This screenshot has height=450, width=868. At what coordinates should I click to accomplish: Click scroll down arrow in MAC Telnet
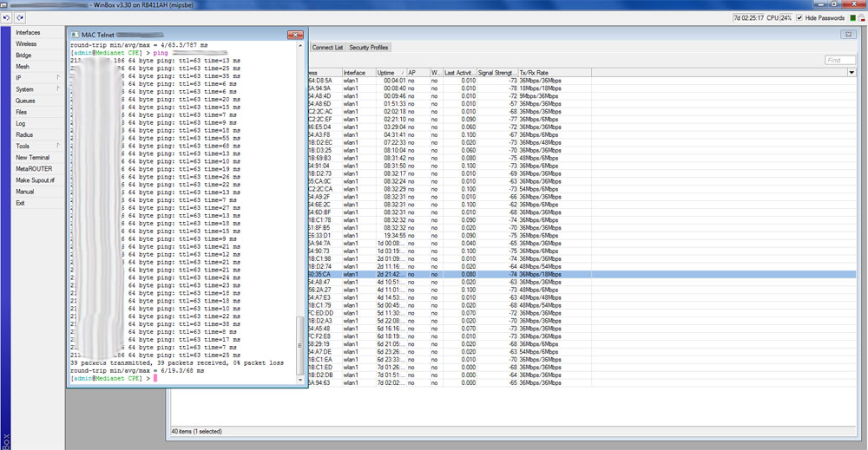coord(300,380)
